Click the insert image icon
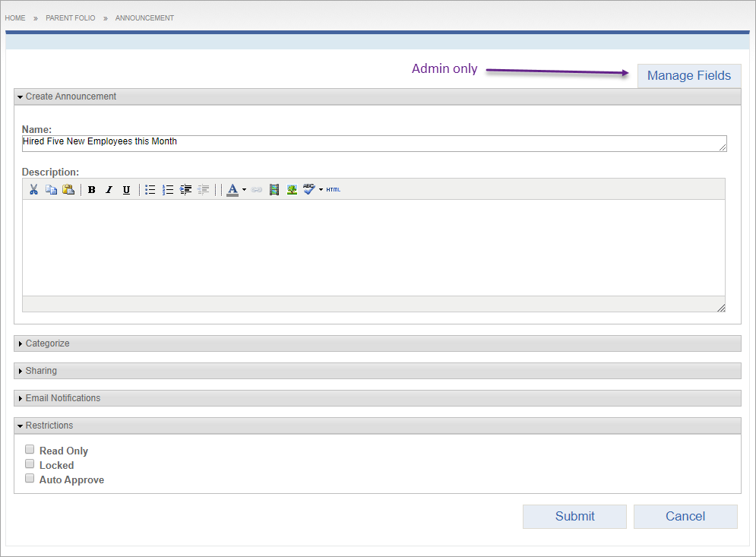The width and height of the screenshot is (756, 557). click(x=292, y=189)
